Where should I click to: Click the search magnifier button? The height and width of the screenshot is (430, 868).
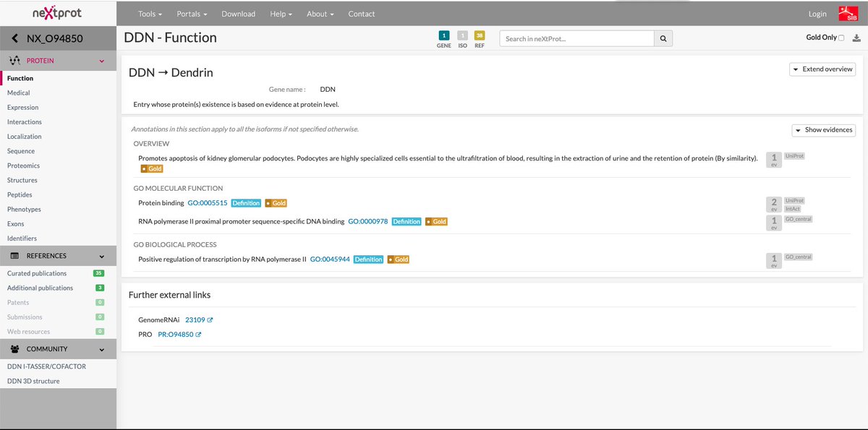[663, 38]
